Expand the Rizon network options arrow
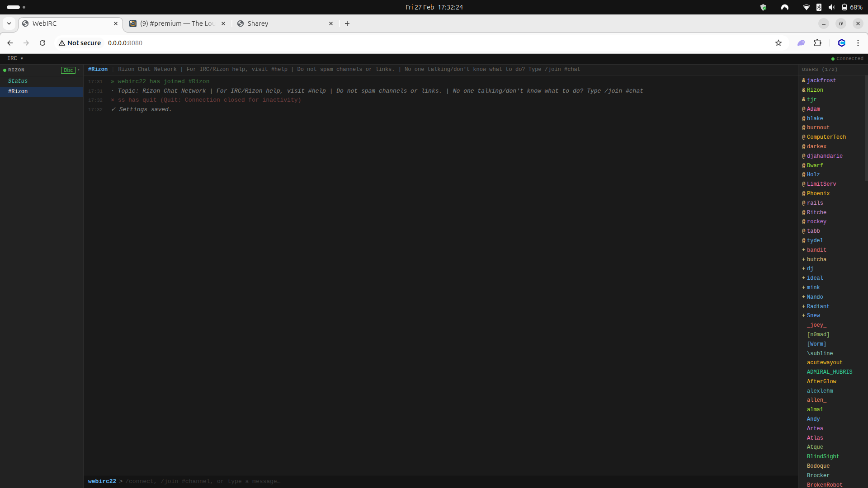 click(79, 70)
